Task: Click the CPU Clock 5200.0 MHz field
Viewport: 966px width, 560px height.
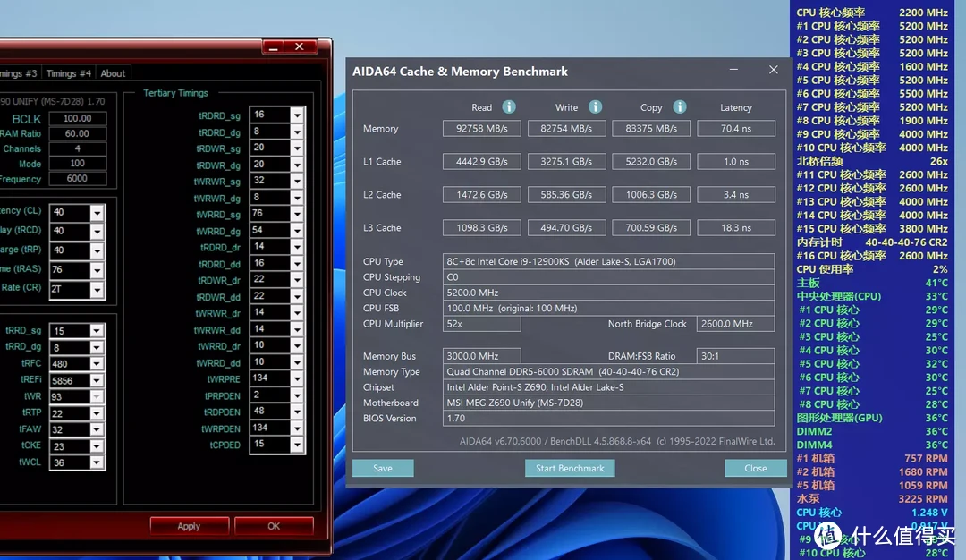Action: point(609,293)
